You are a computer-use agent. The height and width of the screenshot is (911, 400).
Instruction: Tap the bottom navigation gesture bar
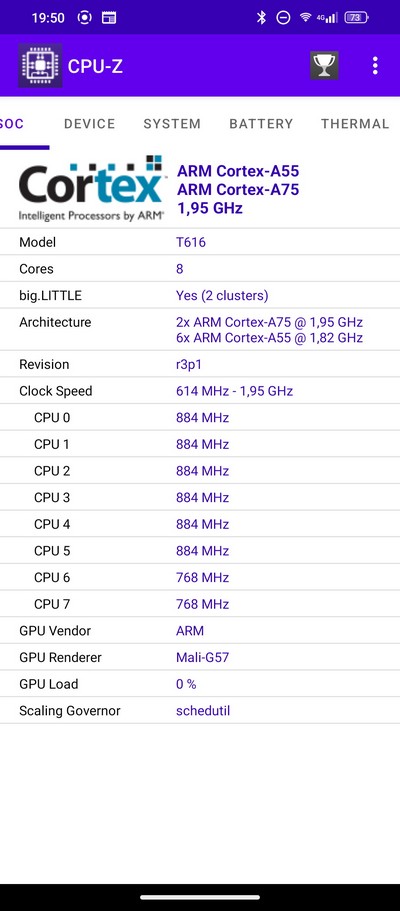(200, 898)
